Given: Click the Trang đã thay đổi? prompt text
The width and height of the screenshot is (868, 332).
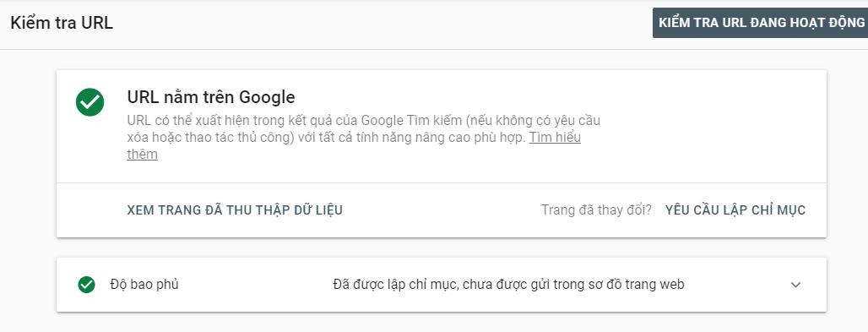Looking at the screenshot, I should 596,210.
